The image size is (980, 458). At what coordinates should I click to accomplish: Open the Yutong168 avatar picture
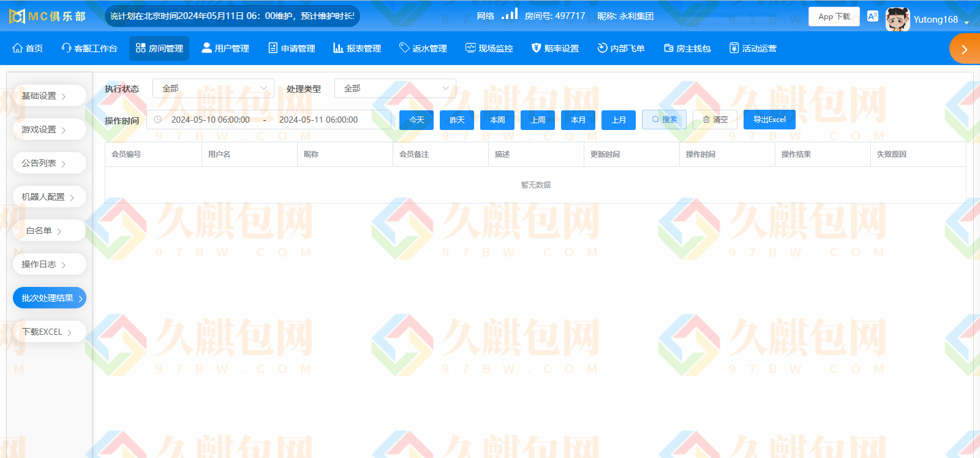[897, 19]
